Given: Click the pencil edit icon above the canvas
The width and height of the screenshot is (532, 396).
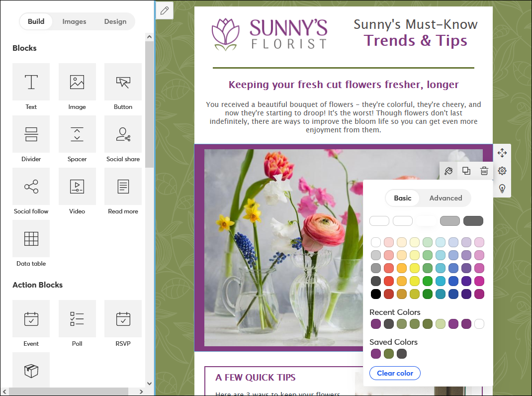Looking at the screenshot, I should [165, 10].
